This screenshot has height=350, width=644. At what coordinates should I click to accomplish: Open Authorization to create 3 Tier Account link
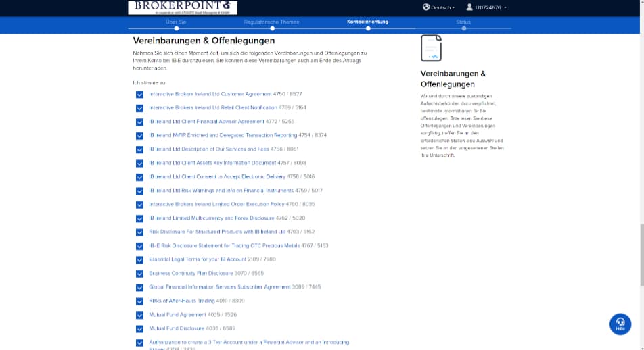tap(249, 344)
